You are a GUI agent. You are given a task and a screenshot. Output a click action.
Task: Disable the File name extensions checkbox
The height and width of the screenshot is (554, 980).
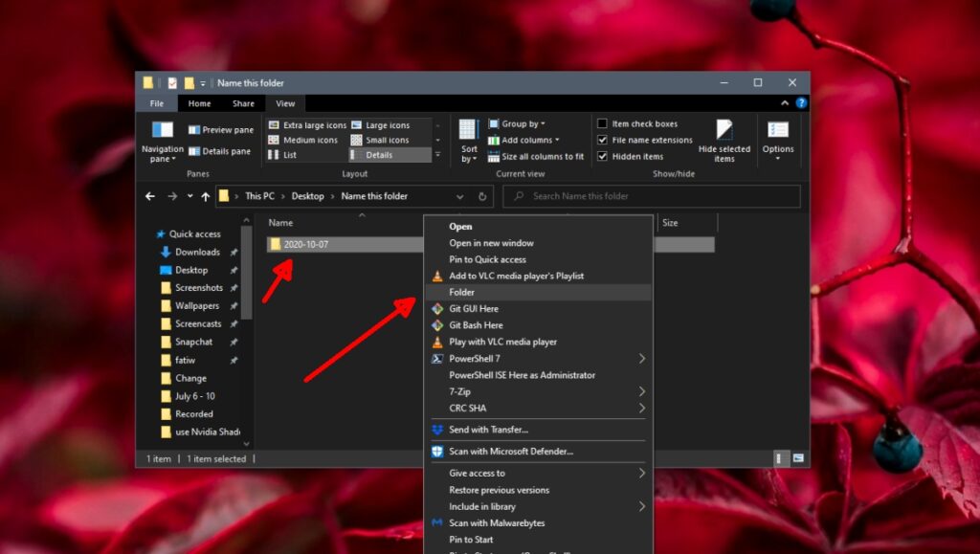point(602,140)
